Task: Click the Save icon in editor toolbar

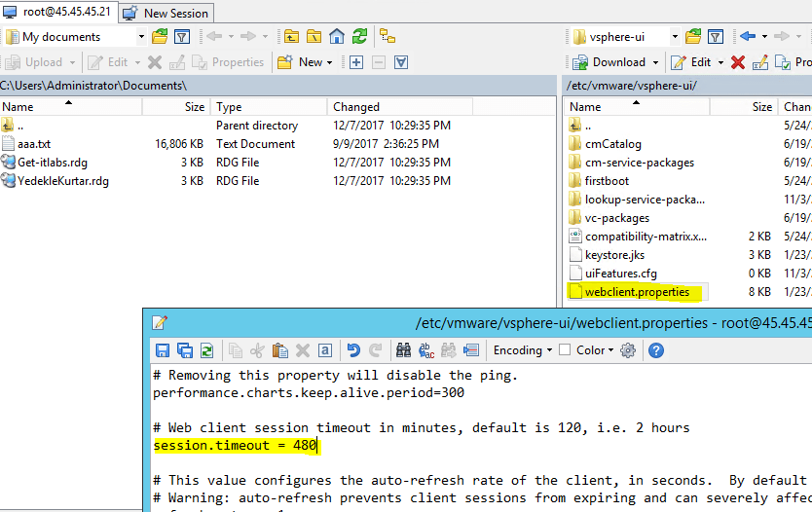Action: (162, 350)
